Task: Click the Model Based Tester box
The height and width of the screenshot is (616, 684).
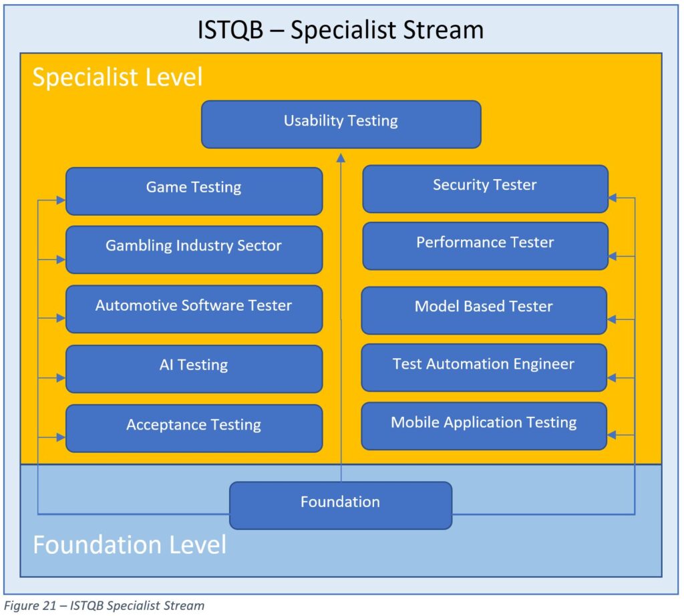Action: click(484, 311)
